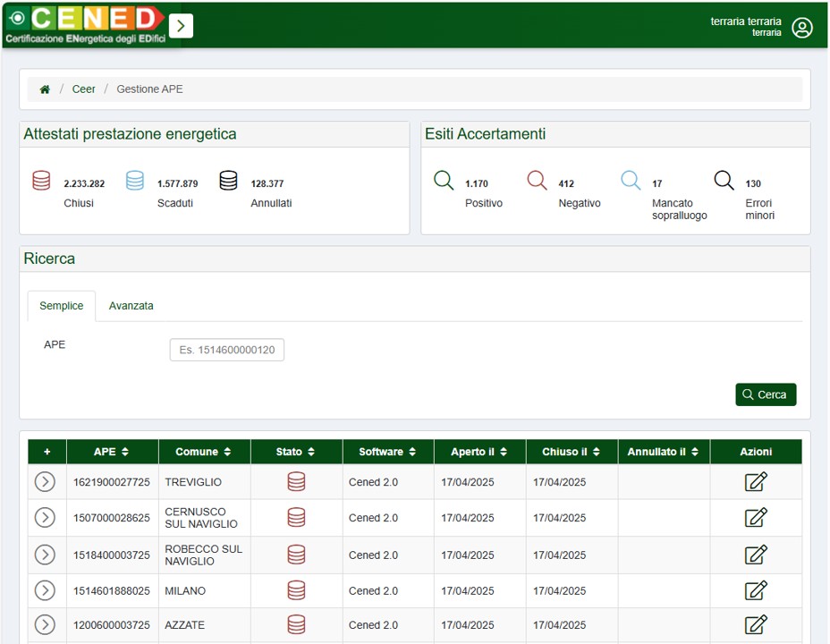
Task: Click the plus column header
Action: [x=47, y=452]
